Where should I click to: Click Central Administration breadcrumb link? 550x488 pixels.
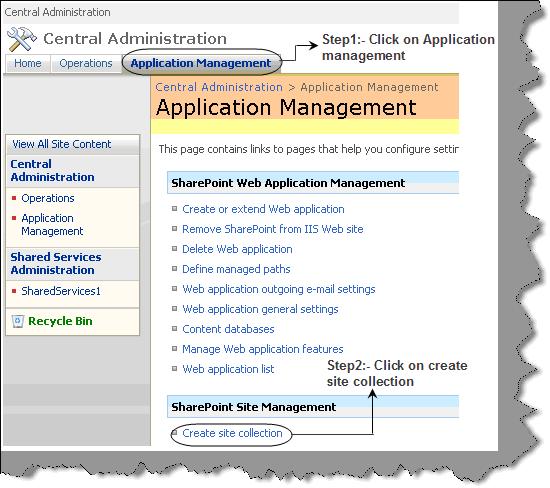(x=219, y=87)
